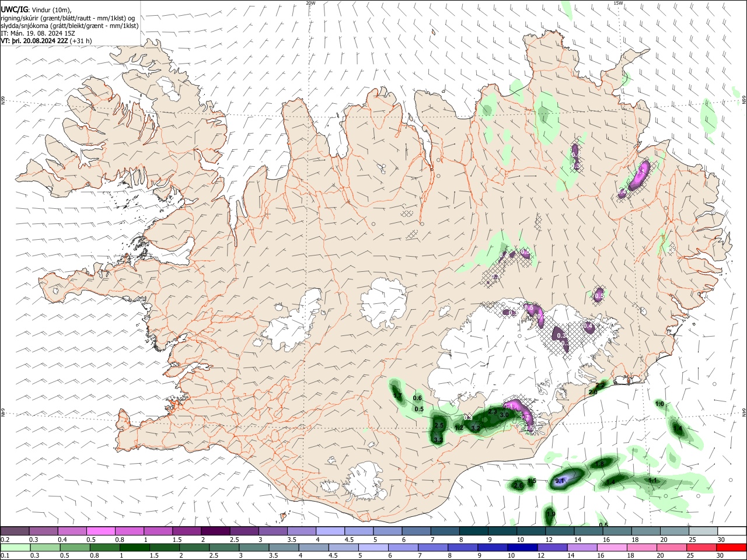
Task: Click the dark purple 2 swatch in the upper legend row
Action: [x=215, y=531]
